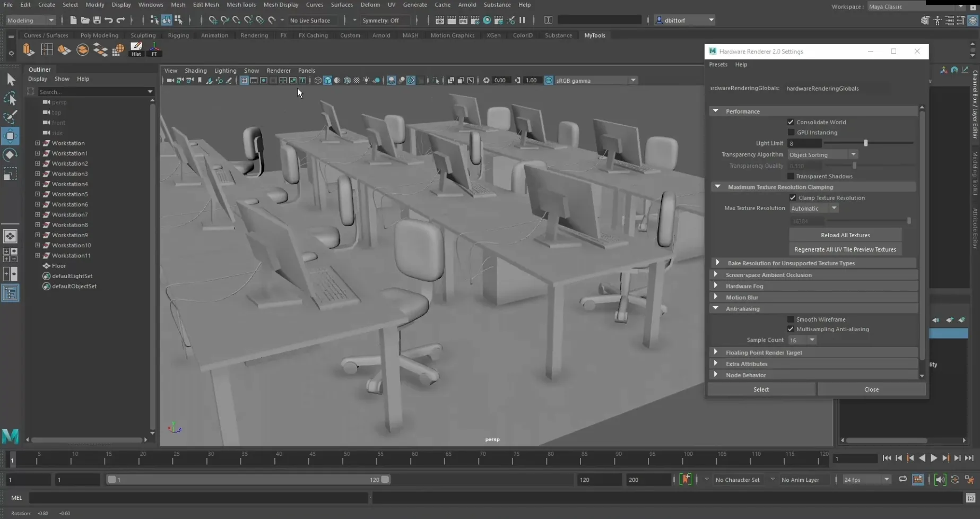This screenshot has height=519, width=980.
Task: Click the animation preferences running man icon
Action: tap(969, 479)
